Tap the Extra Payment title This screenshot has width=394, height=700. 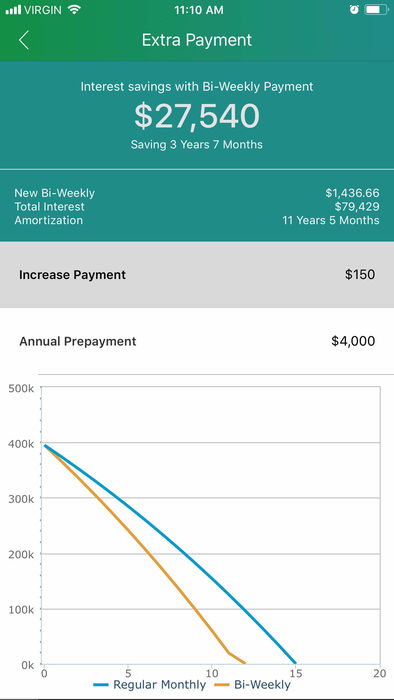(x=197, y=40)
